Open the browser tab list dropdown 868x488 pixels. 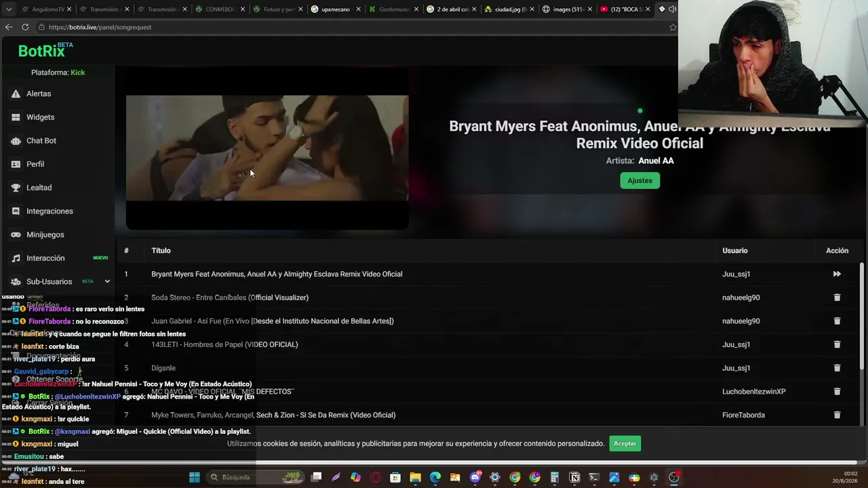(9, 9)
